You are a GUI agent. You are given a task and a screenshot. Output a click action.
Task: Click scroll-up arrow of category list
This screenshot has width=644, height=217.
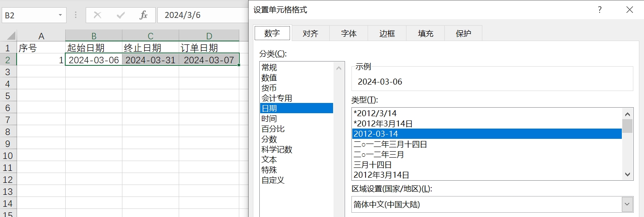tap(339, 68)
